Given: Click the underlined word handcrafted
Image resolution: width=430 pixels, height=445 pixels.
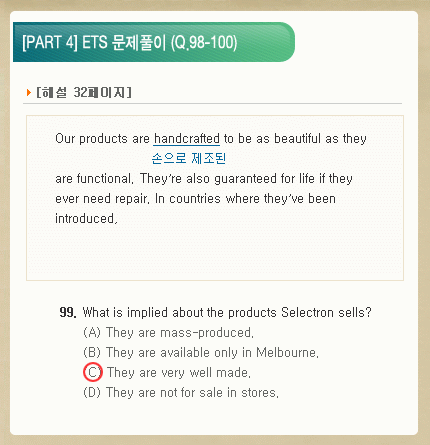Looking at the screenshot, I should click(x=187, y=138).
